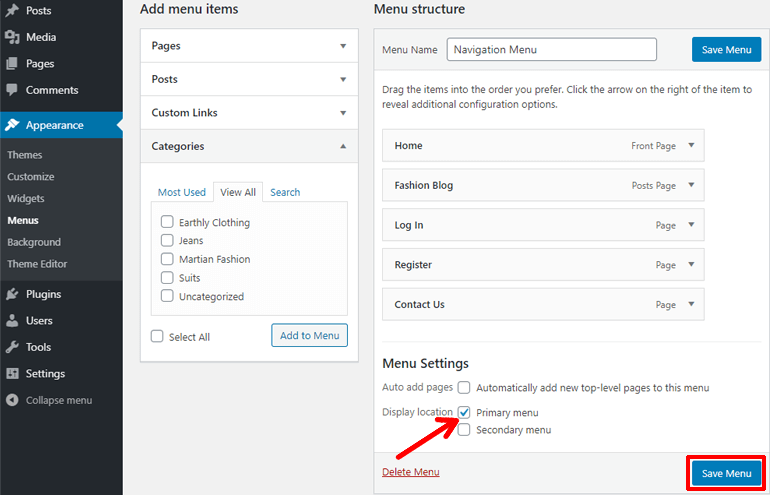The width and height of the screenshot is (770, 495).
Task: Tick the Select All checkbox
Action: 157,337
